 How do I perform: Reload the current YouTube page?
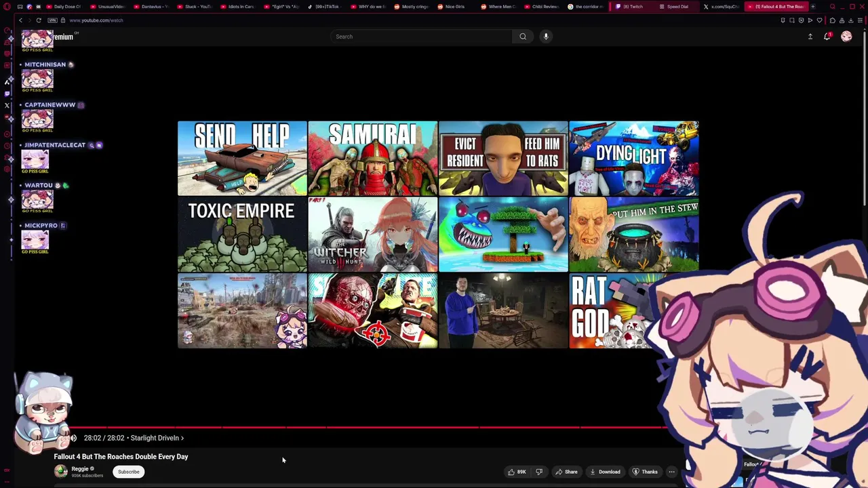click(39, 20)
